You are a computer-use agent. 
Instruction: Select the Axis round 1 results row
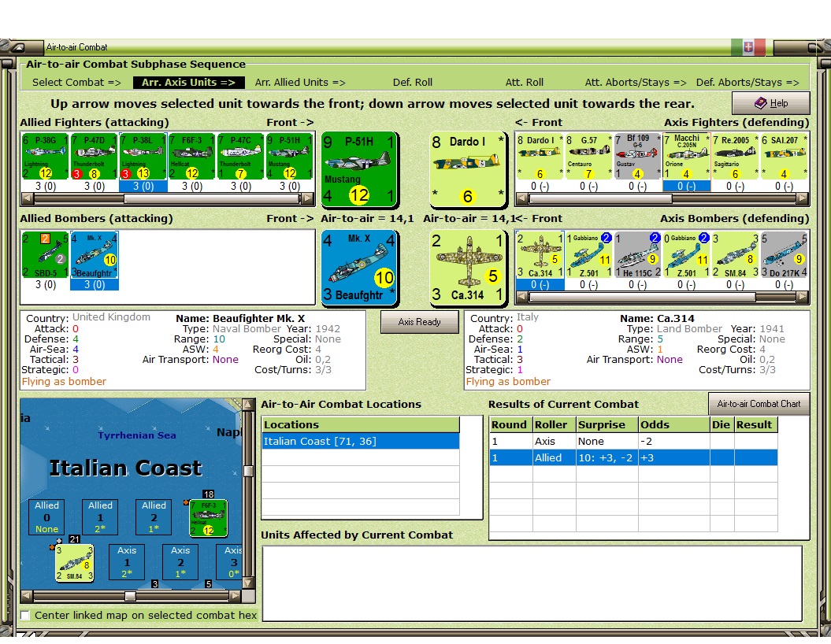[x=633, y=441]
